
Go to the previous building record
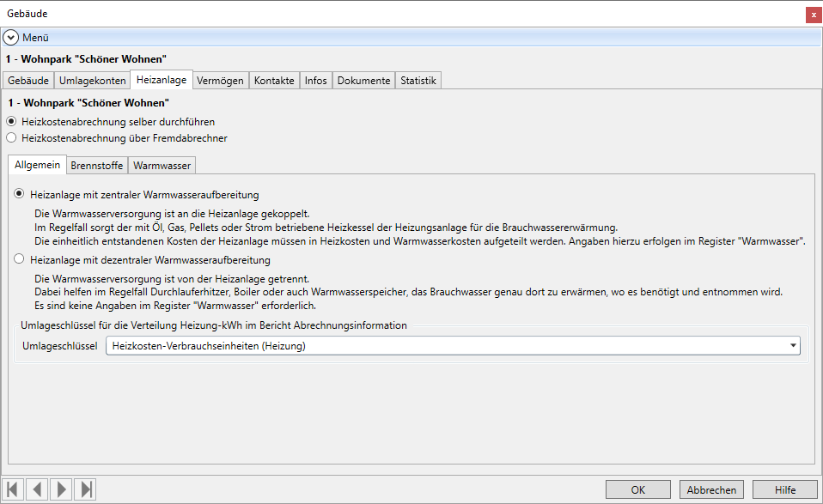tap(37, 489)
